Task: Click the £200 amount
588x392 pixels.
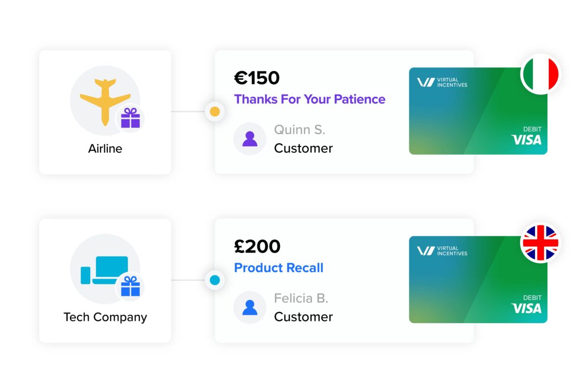Action: pos(257,246)
